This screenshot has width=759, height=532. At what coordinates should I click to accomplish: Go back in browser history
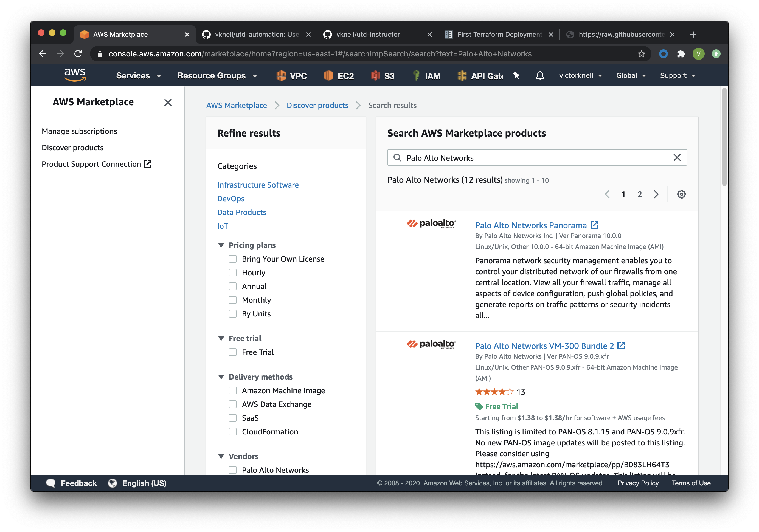pos(43,54)
